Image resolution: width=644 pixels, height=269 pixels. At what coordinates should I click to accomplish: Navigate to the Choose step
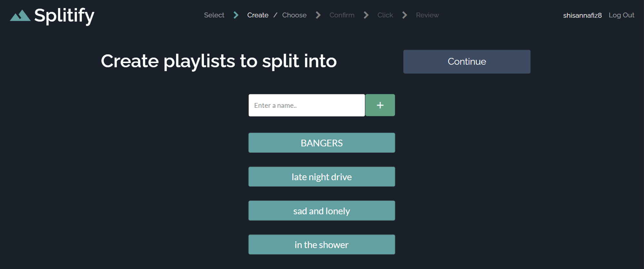coord(294,15)
